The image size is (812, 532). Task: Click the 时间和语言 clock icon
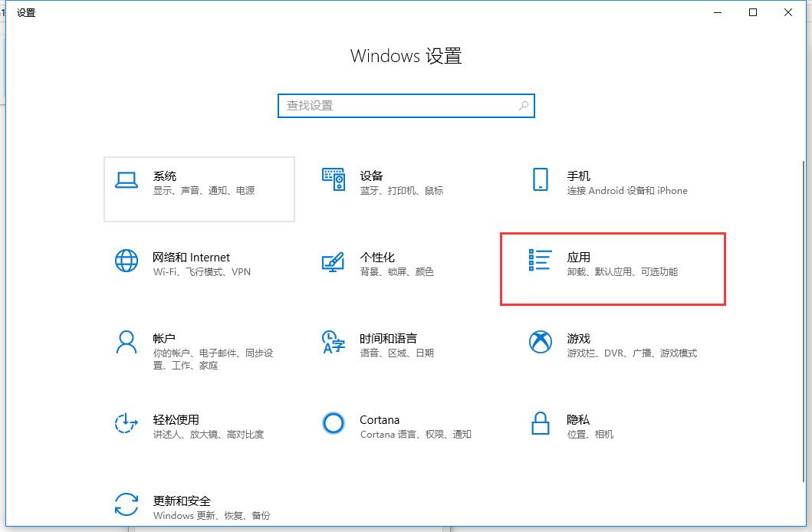click(333, 342)
